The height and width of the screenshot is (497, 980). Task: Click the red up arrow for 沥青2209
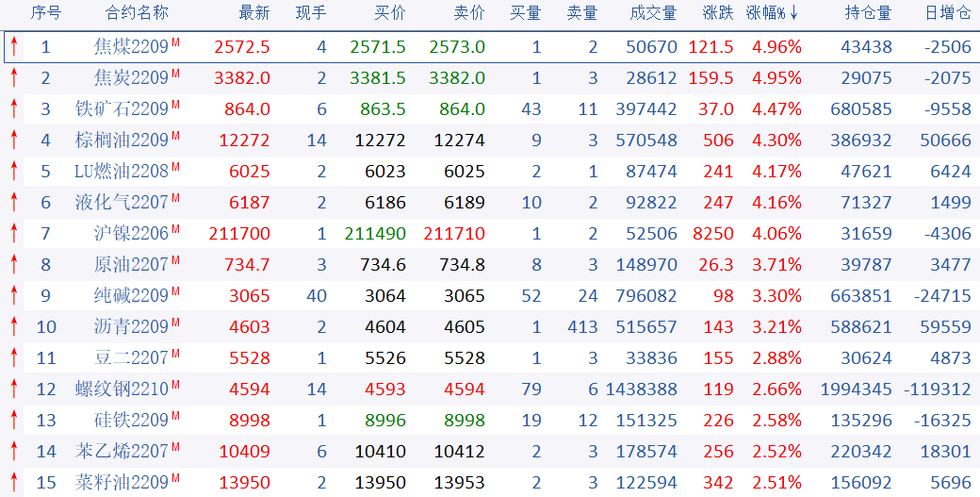[x=13, y=327]
